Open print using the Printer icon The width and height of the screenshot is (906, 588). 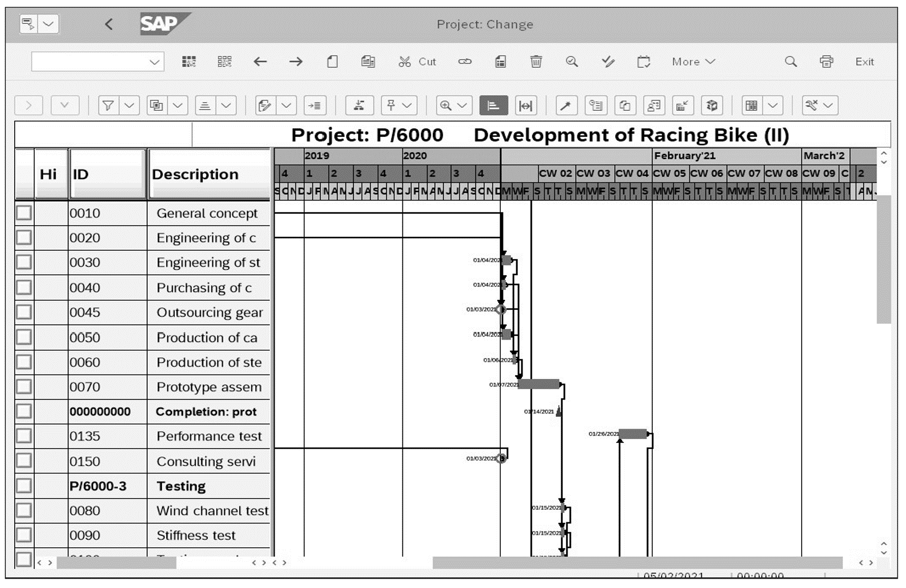(827, 61)
